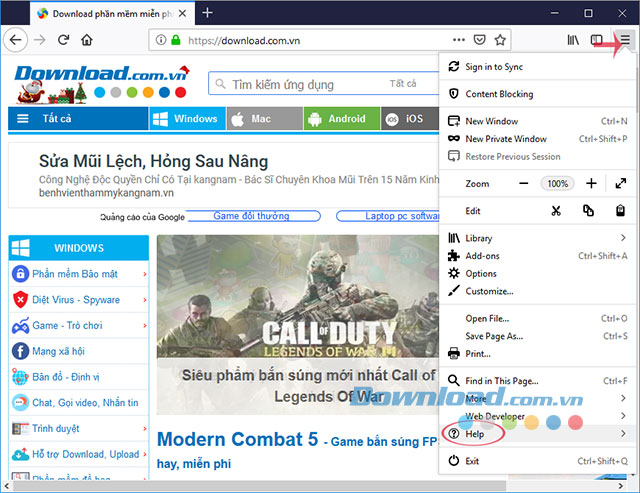Open the Modern Combat 5 article link

[298, 451]
